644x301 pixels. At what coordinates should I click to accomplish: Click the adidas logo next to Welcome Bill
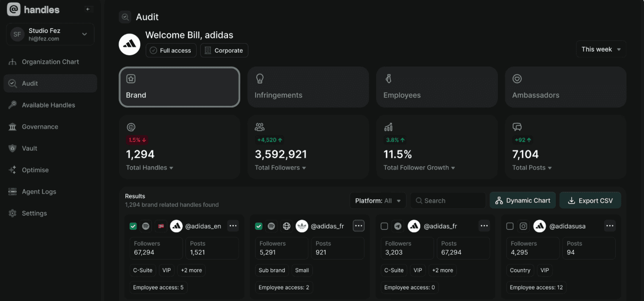point(130,44)
